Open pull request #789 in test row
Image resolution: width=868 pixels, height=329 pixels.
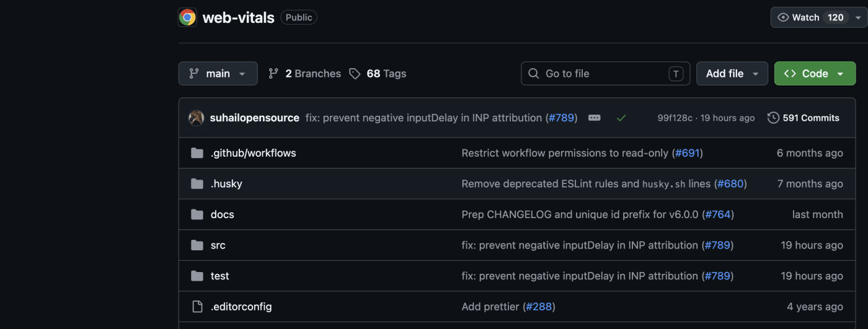(x=718, y=276)
